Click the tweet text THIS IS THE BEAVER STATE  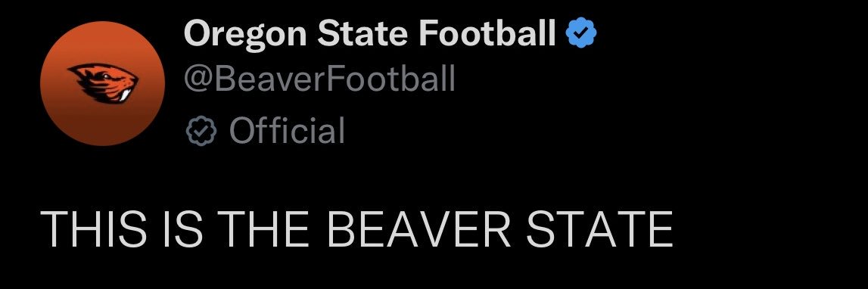357,229
